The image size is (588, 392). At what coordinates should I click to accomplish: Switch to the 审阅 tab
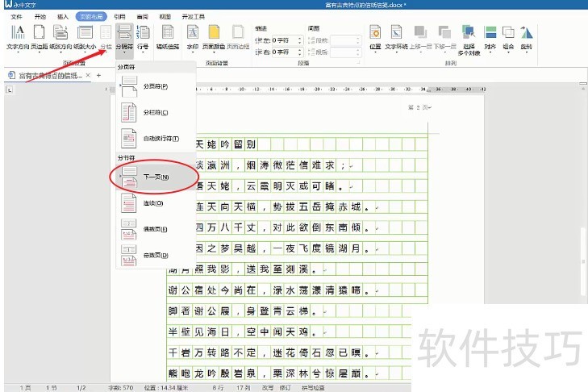[x=143, y=16]
